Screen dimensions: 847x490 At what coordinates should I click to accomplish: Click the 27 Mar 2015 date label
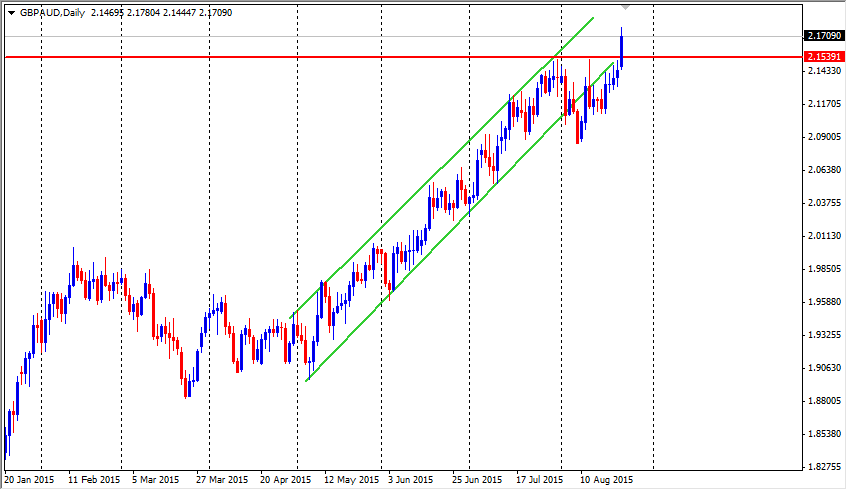[x=222, y=480]
